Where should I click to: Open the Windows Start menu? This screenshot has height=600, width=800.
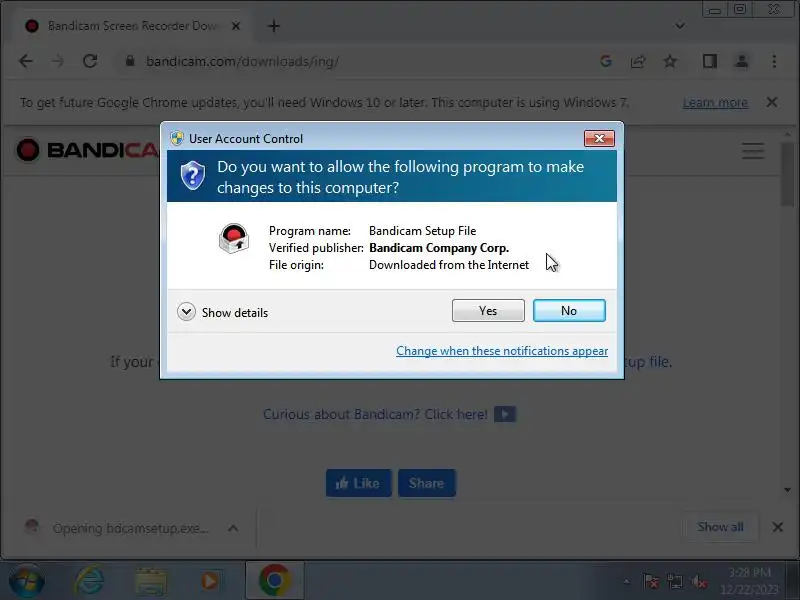point(26,581)
